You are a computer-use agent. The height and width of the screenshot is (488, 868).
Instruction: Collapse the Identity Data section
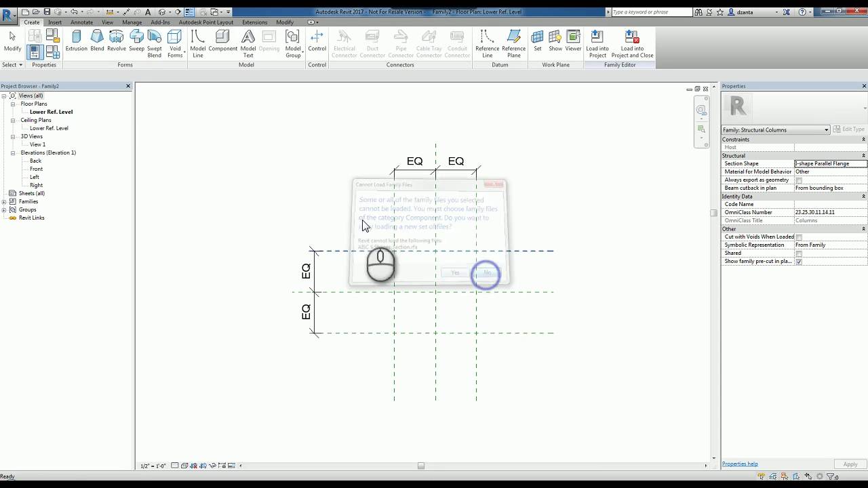tap(863, 196)
